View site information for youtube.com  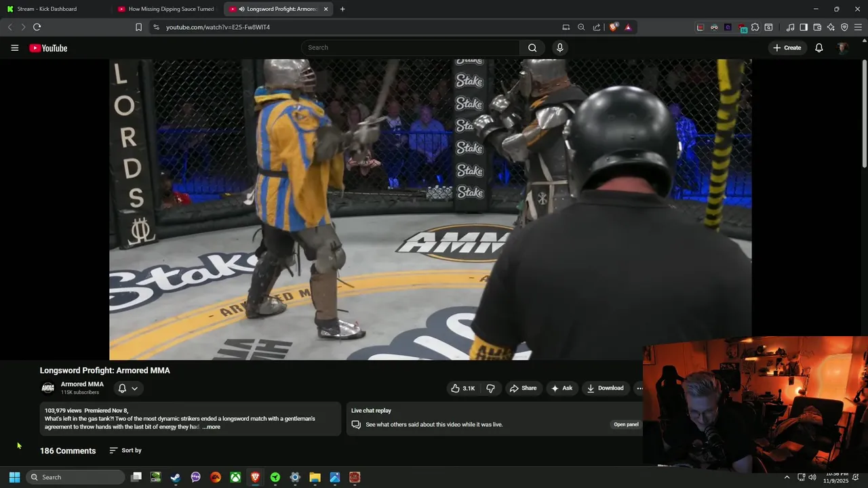[156, 27]
